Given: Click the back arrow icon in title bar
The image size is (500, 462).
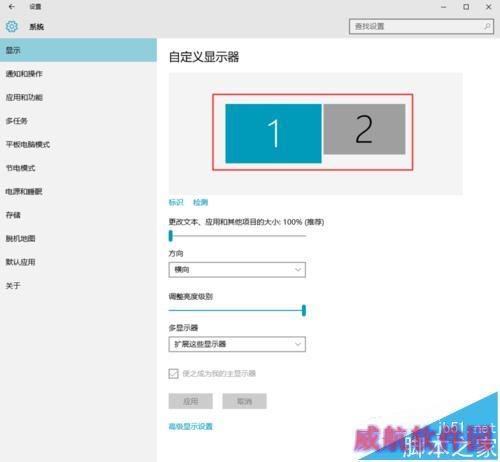Looking at the screenshot, I should [x=11, y=7].
